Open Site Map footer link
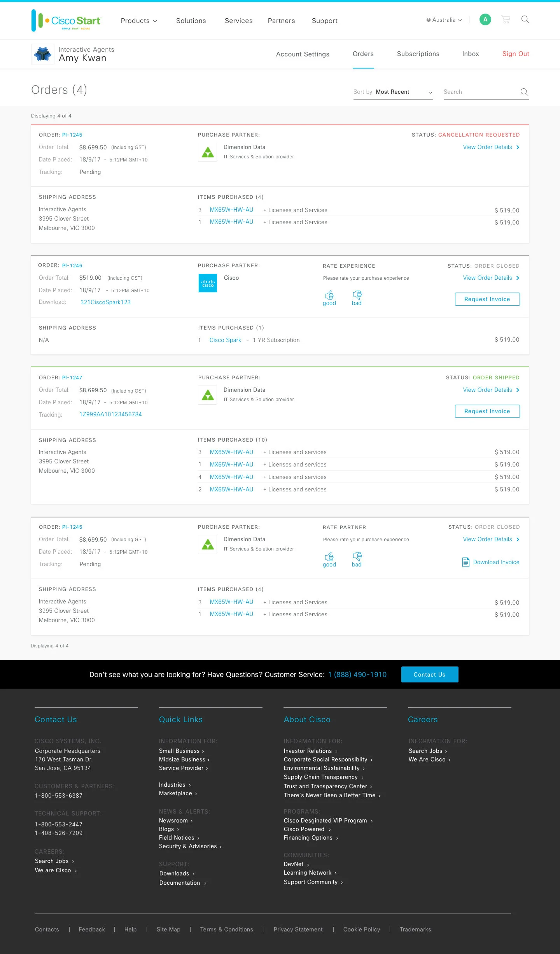The width and height of the screenshot is (560, 954). [x=168, y=929]
